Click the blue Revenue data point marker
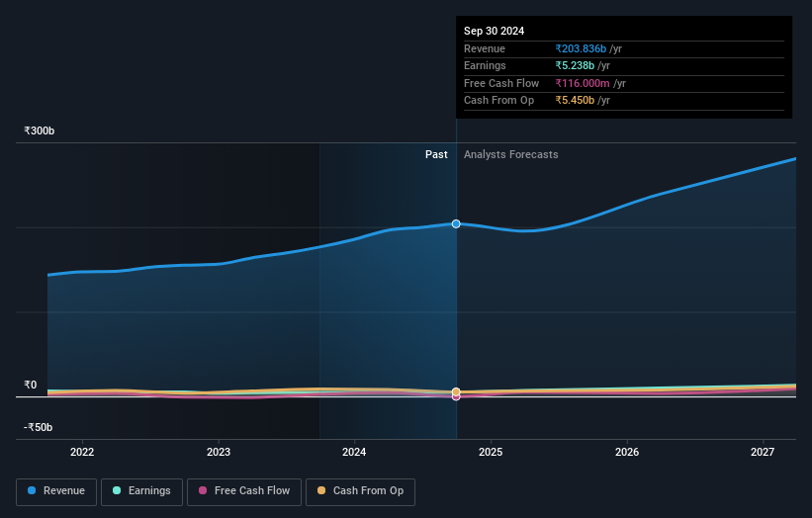 (x=456, y=223)
